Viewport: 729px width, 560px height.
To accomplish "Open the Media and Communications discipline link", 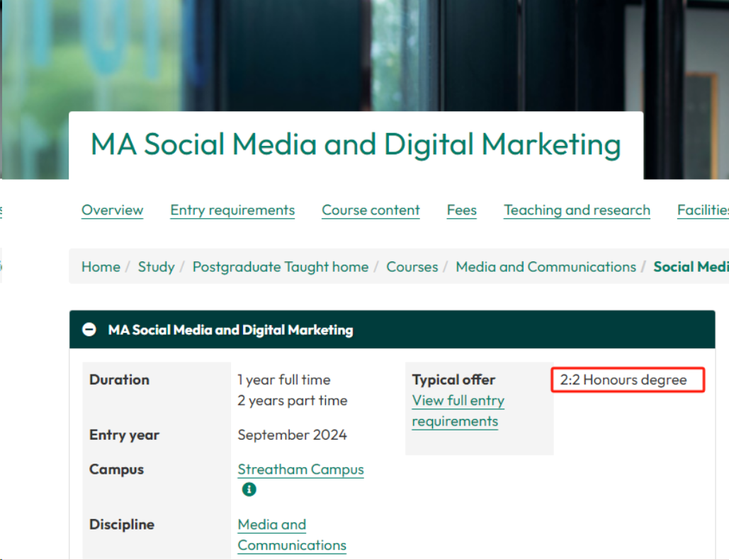I will [291, 535].
